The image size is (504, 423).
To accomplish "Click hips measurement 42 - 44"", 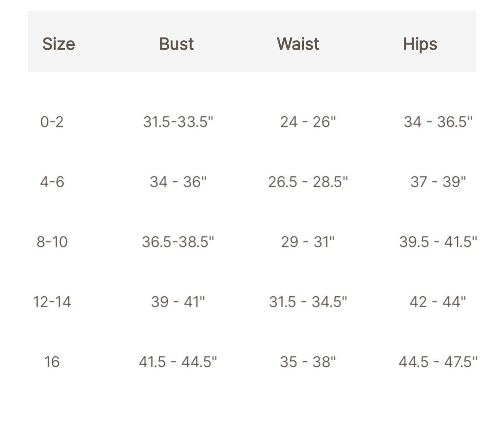I will 438,302.
